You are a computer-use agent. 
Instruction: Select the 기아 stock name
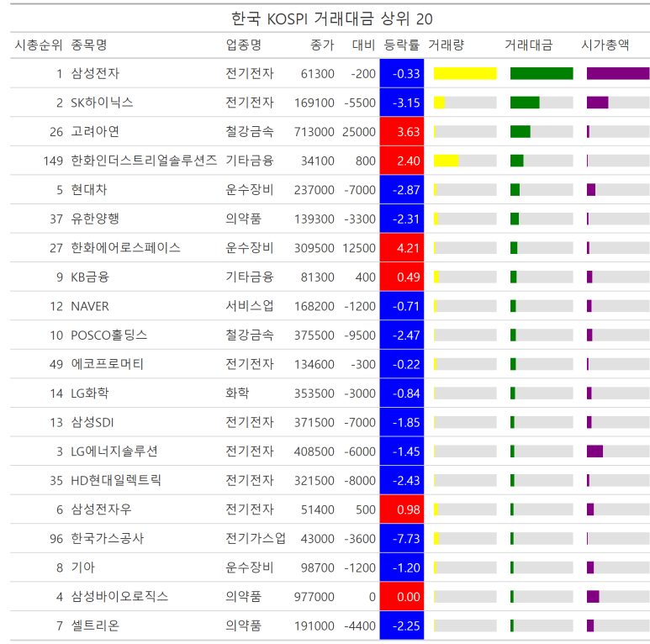click(83, 567)
